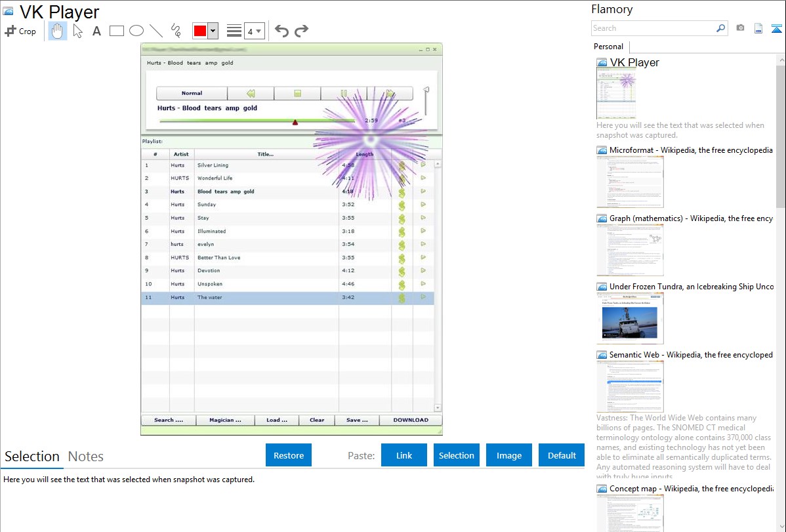Viewport: 786px width, 532px height.
Task: Paste as Link button
Action: [404, 455]
